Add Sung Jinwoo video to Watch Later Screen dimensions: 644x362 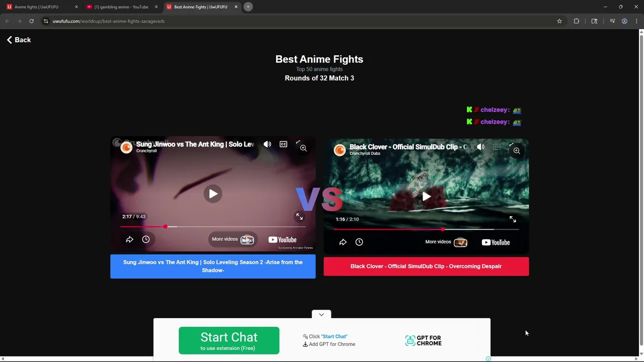146,239
